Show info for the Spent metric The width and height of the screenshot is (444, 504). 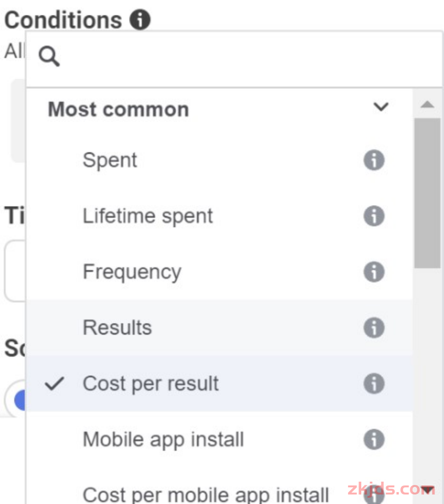click(374, 160)
